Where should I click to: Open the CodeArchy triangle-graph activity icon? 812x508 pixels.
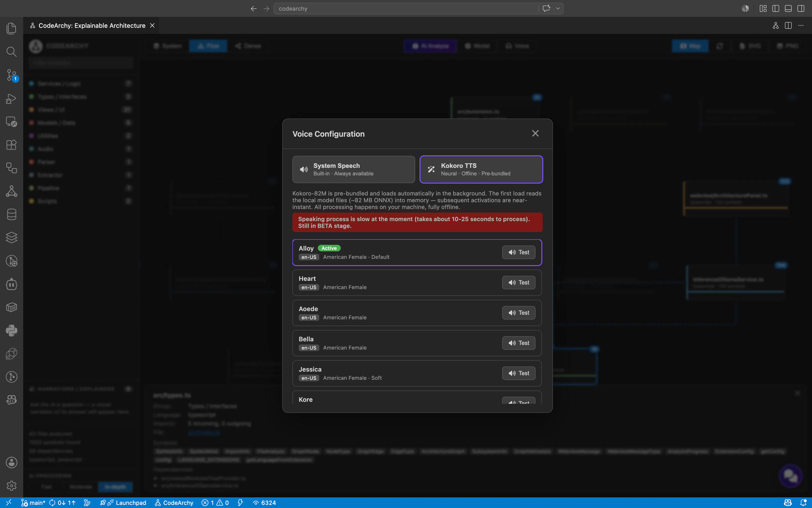11,191
